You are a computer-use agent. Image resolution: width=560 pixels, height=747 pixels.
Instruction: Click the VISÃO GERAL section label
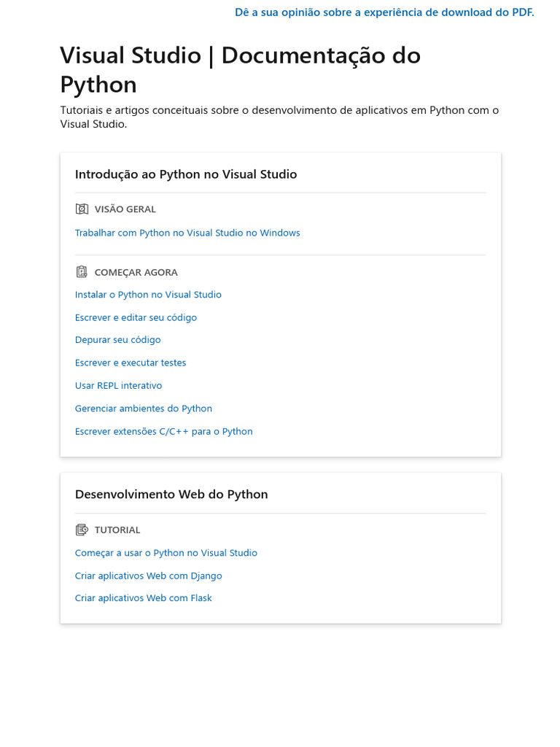coord(125,209)
